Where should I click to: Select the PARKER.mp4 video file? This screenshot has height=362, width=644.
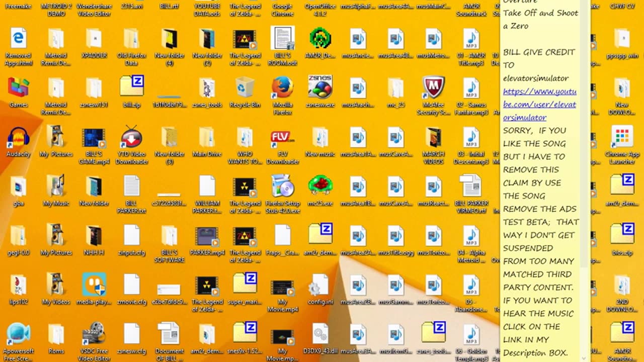(207, 240)
